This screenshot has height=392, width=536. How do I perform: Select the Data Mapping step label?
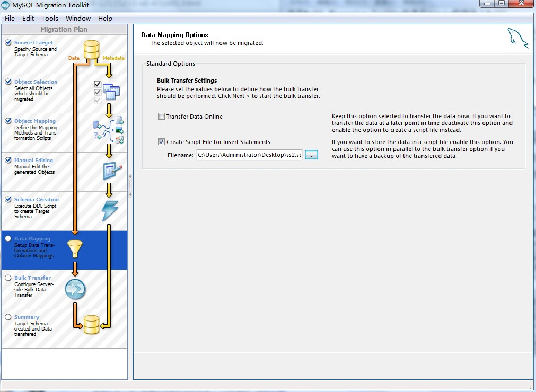tap(32, 239)
